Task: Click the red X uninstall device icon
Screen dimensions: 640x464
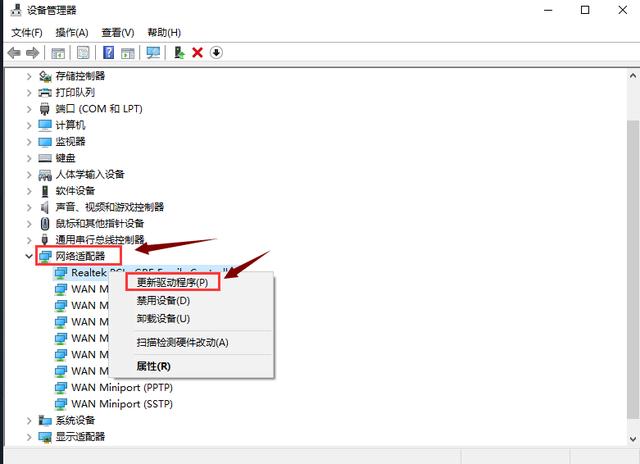Action: pyautogui.click(x=198, y=53)
